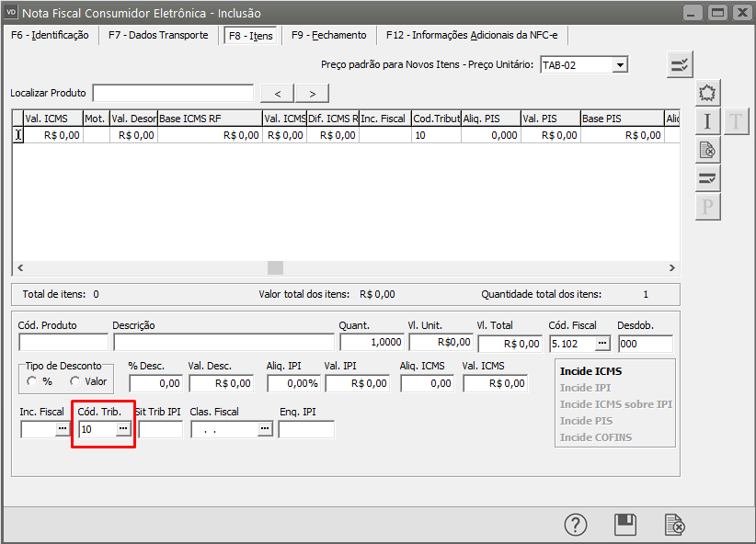This screenshot has height=544, width=756.
Task: Click the Localizar Produto search field
Action: [x=173, y=93]
